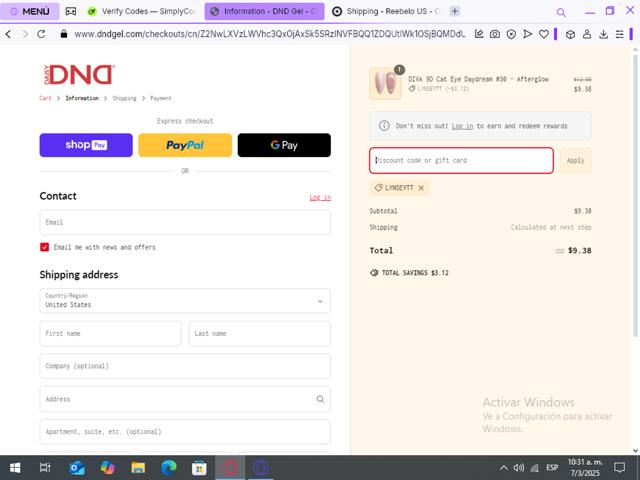Click the Contact Log in link

point(320,198)
